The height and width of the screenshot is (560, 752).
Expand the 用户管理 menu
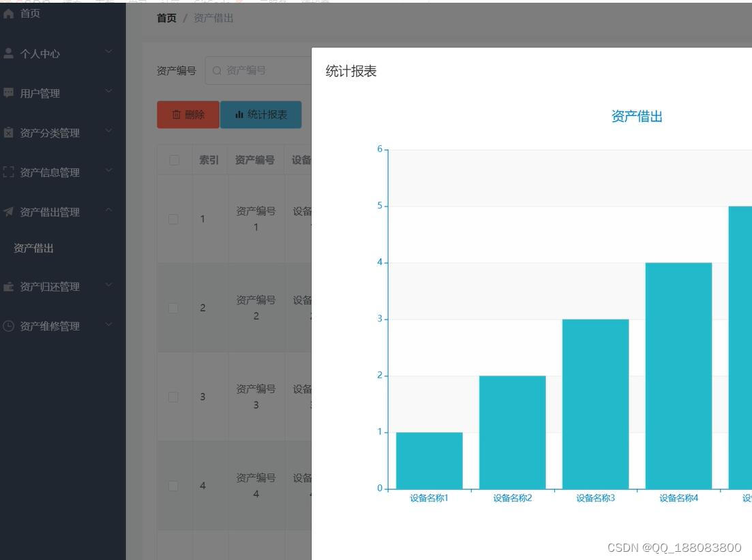click(x=108, y=92)
